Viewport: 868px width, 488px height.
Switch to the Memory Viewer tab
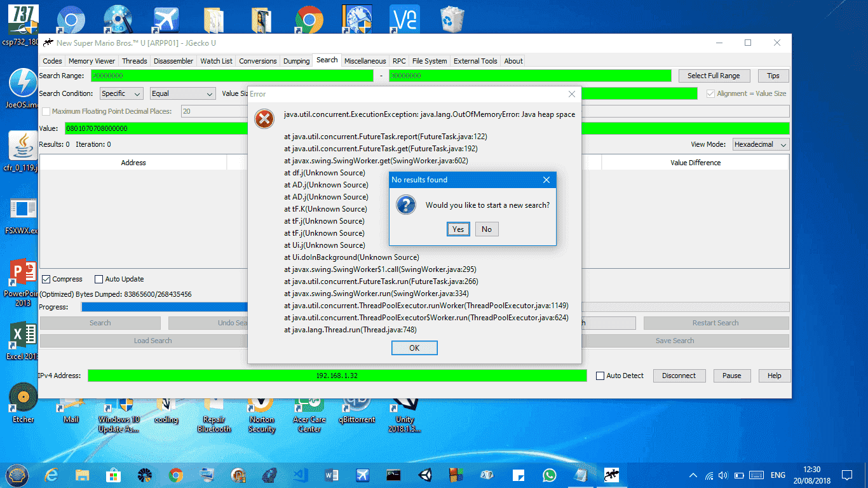pyautogui.click(x=92, y=61)
